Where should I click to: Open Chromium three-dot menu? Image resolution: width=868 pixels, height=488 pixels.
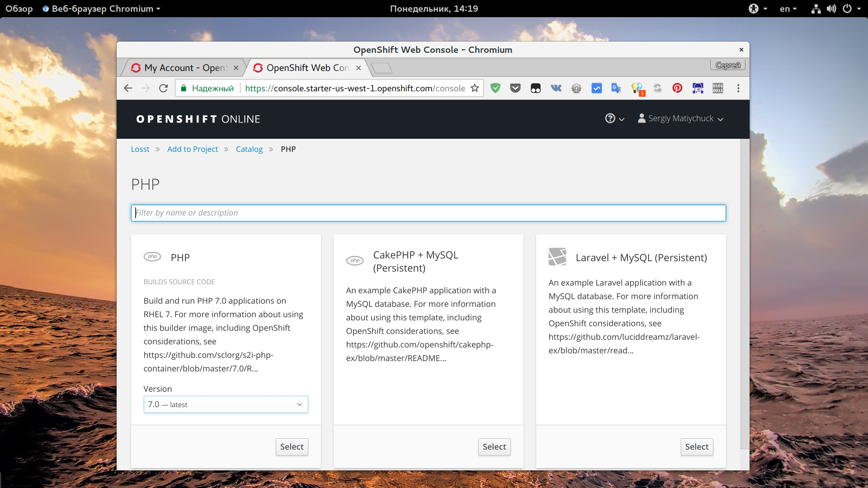coord(738,88)
